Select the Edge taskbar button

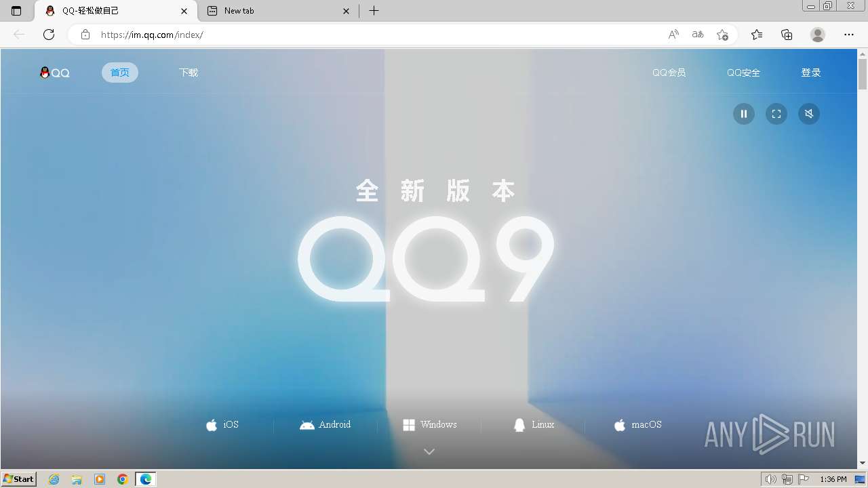146,479
